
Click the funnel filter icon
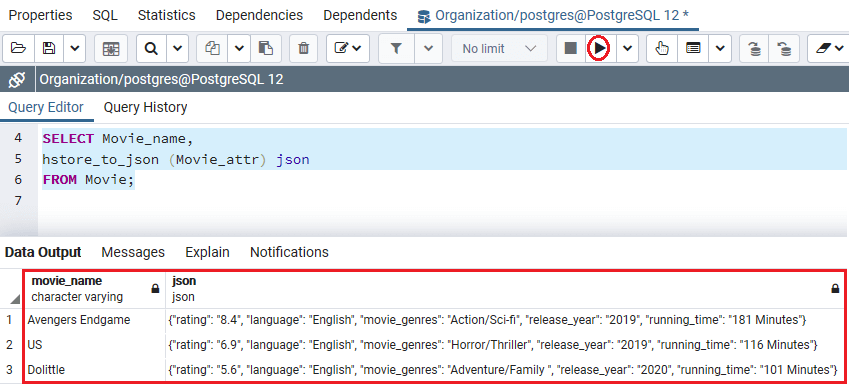tap(396, 48)
